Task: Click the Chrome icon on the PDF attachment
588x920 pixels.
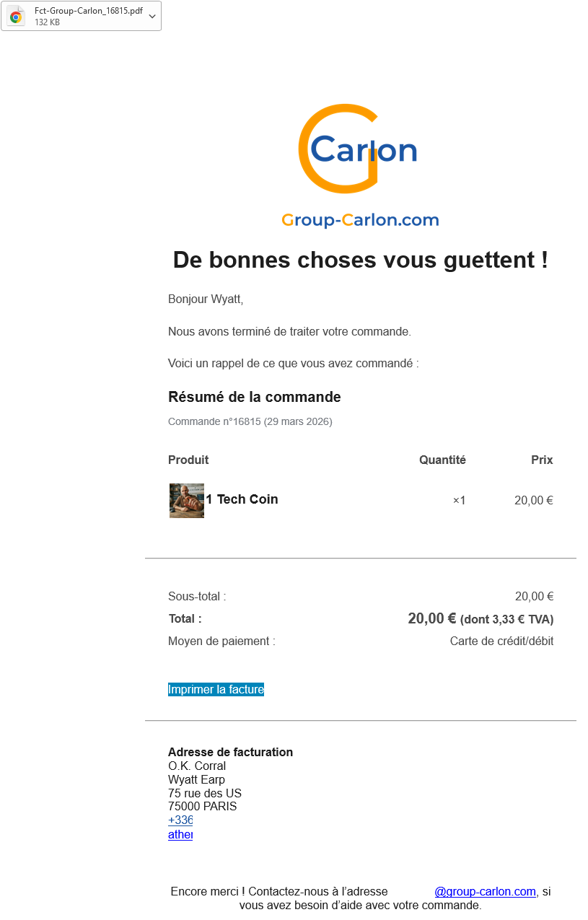Action: (x=16, y=17)
